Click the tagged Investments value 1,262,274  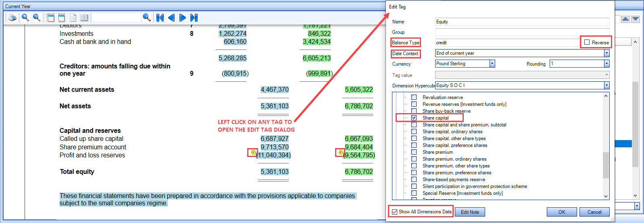point(233,33)
